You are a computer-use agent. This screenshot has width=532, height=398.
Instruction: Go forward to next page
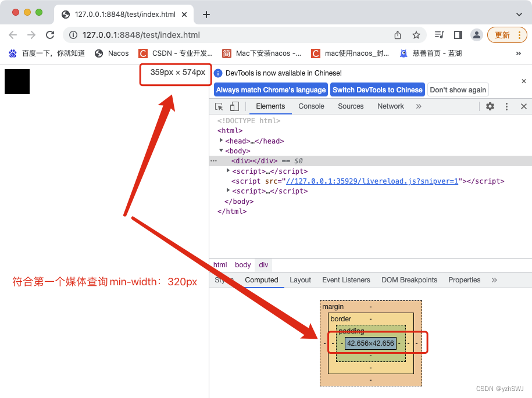[31, 35]
